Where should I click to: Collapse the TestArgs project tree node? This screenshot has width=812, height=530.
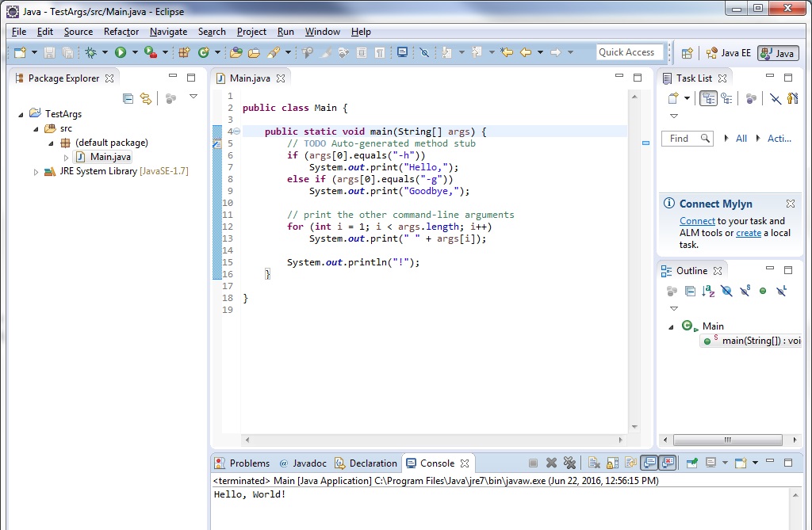21,115
